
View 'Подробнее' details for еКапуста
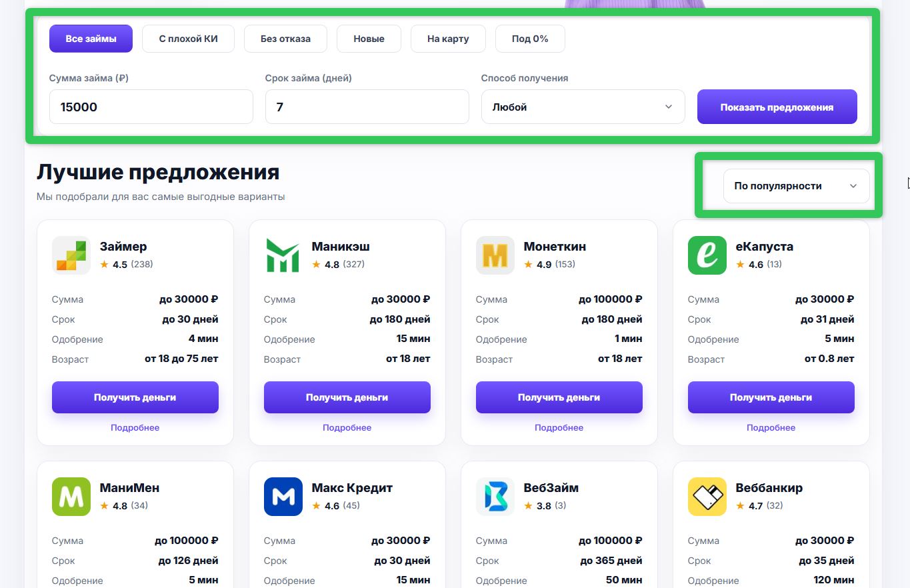pyautogui.click(x=771, y=427)
